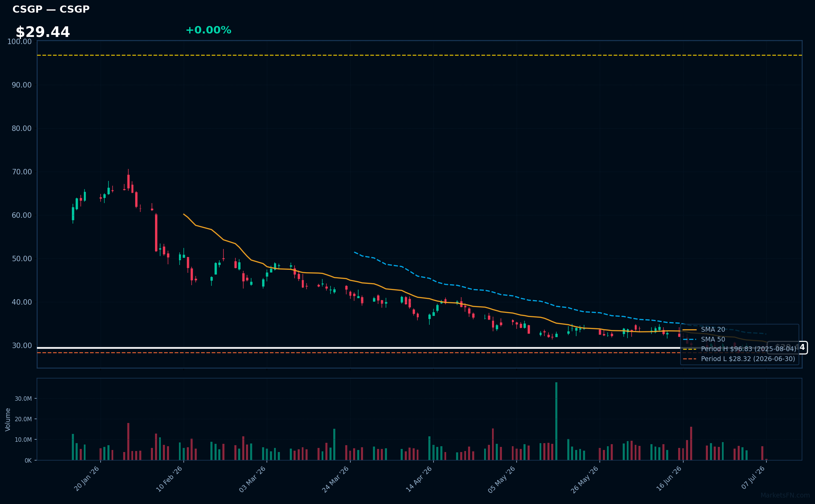The width and height of the screenshot is (815, 504).
Task: Click the +0.00% change percentage
Action: click(x=208, y=30)
